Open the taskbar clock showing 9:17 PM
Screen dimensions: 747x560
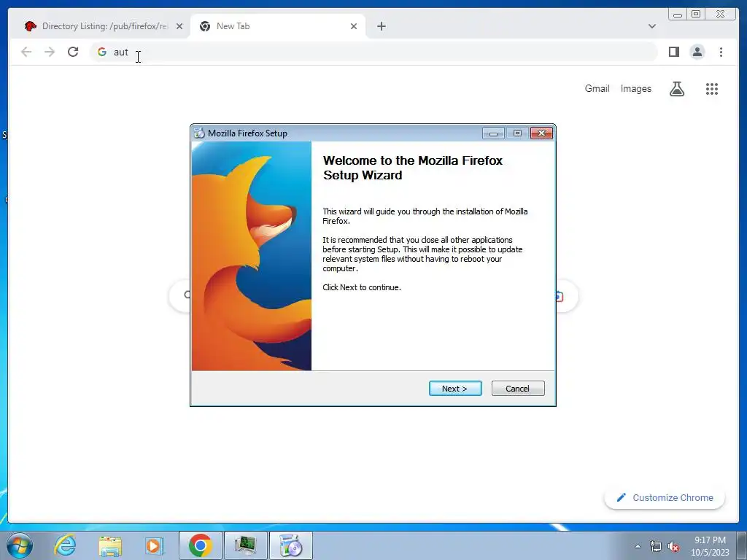coord(710,546)
